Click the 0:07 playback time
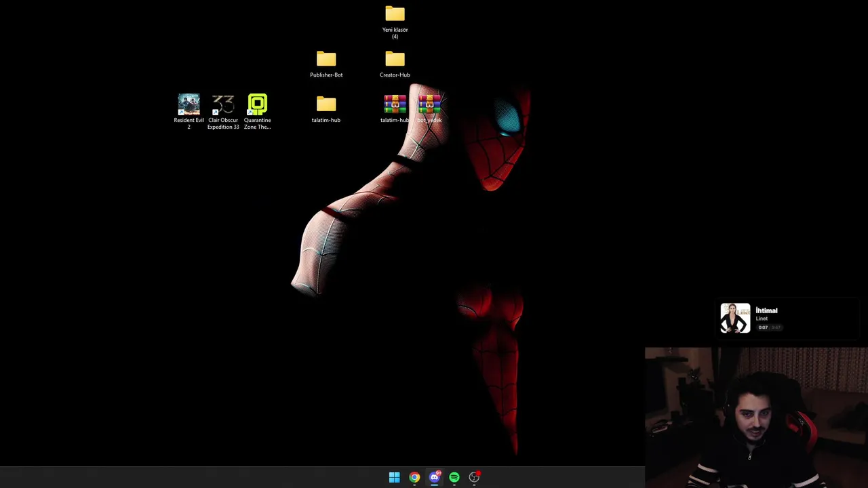868x488 pixels. click(x=763, y=327)
